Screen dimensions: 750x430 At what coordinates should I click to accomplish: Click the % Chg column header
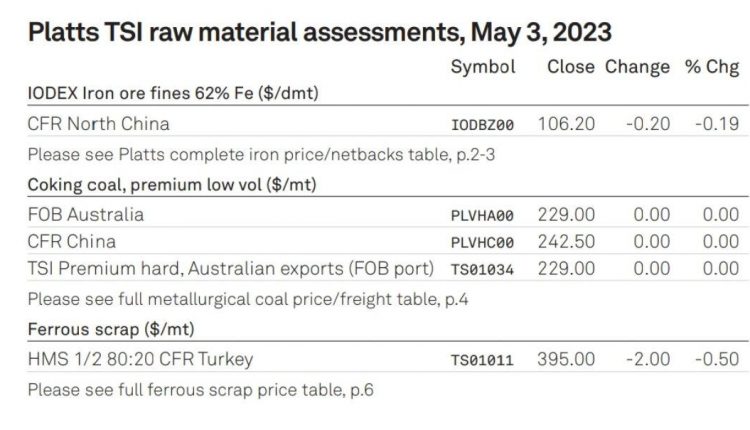click(x=712, y=67)
